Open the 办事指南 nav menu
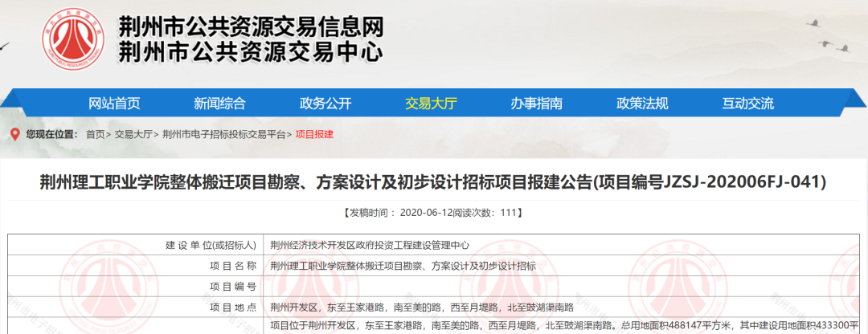 pyautogui.click(x=536, y=103)
